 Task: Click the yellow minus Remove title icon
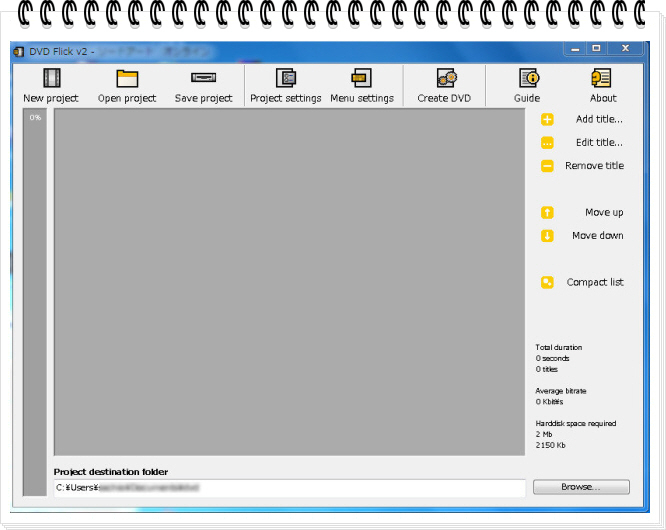547,166
